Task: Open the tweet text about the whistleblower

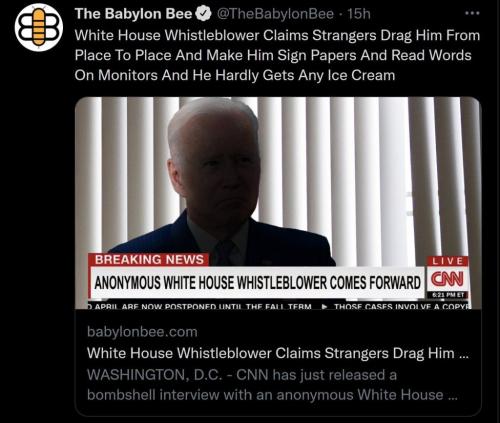Action: point(277,55)
